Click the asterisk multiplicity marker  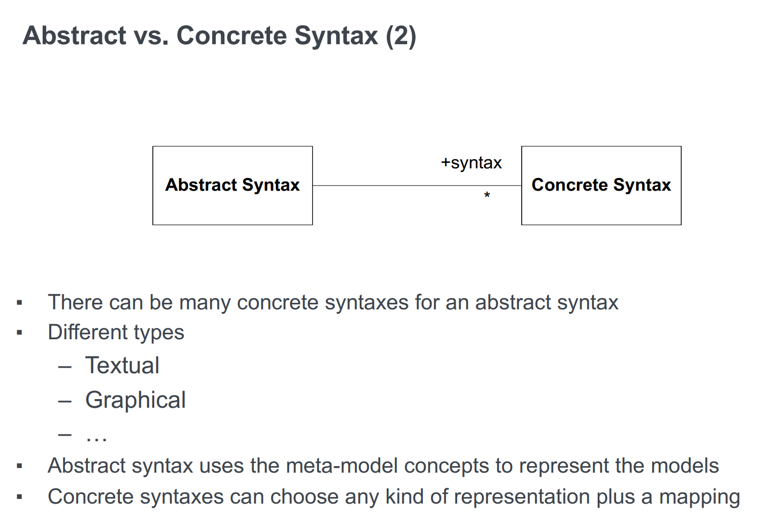pos(487,195)
